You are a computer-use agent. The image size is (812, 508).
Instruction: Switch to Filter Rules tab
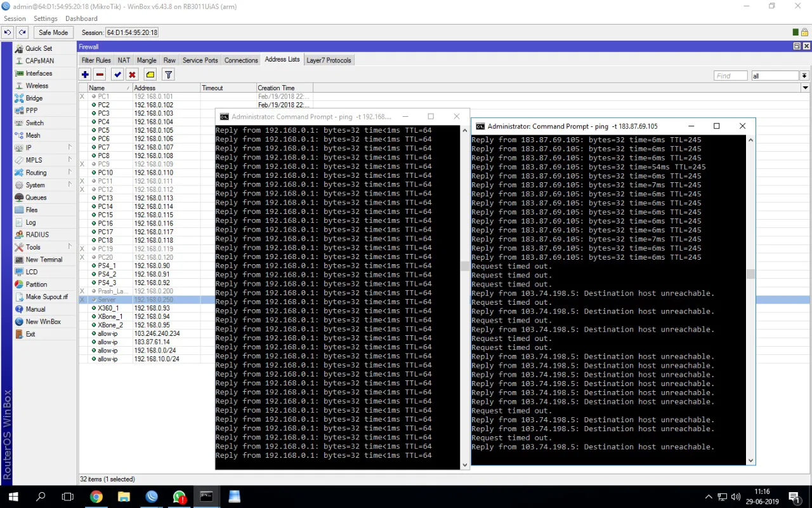tap(96, 60)
